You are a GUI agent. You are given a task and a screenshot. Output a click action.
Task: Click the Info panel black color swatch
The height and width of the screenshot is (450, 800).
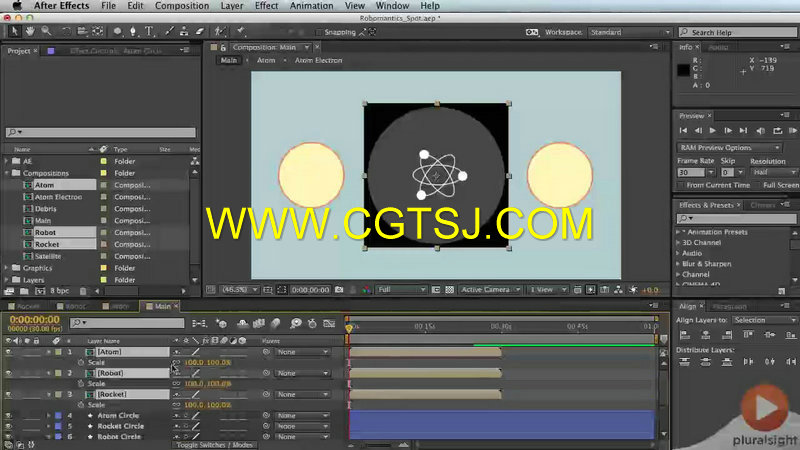pyautogui.click(x=683, y=70)
